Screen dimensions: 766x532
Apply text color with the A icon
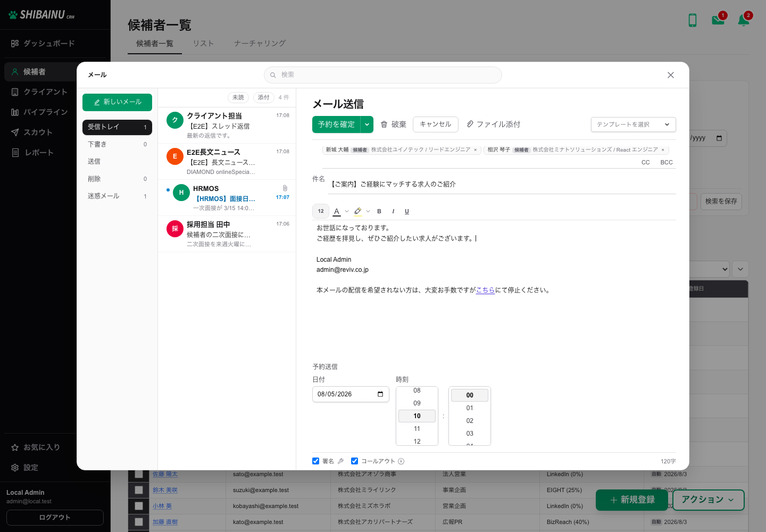337,211
